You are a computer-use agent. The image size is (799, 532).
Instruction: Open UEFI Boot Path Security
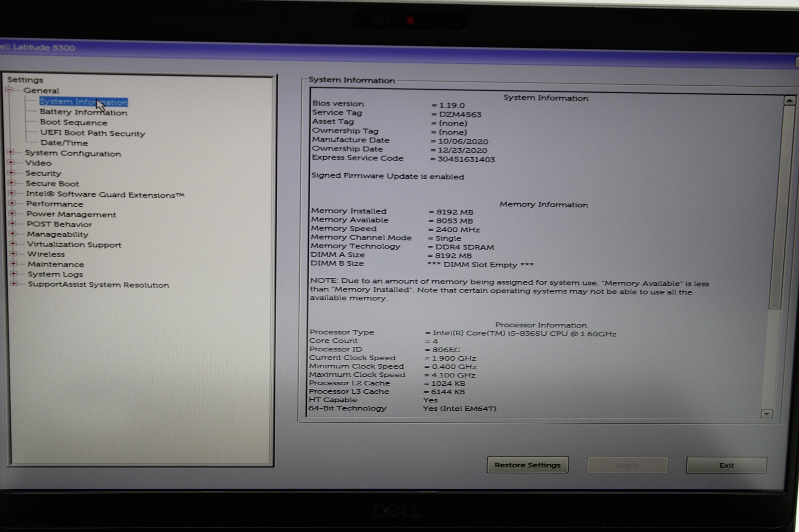(x=92, y=133)
